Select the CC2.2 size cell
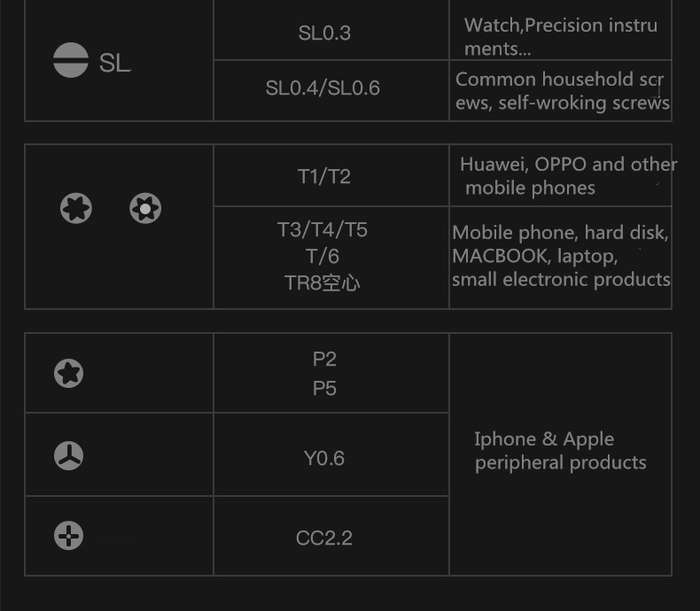 (331, 536)
